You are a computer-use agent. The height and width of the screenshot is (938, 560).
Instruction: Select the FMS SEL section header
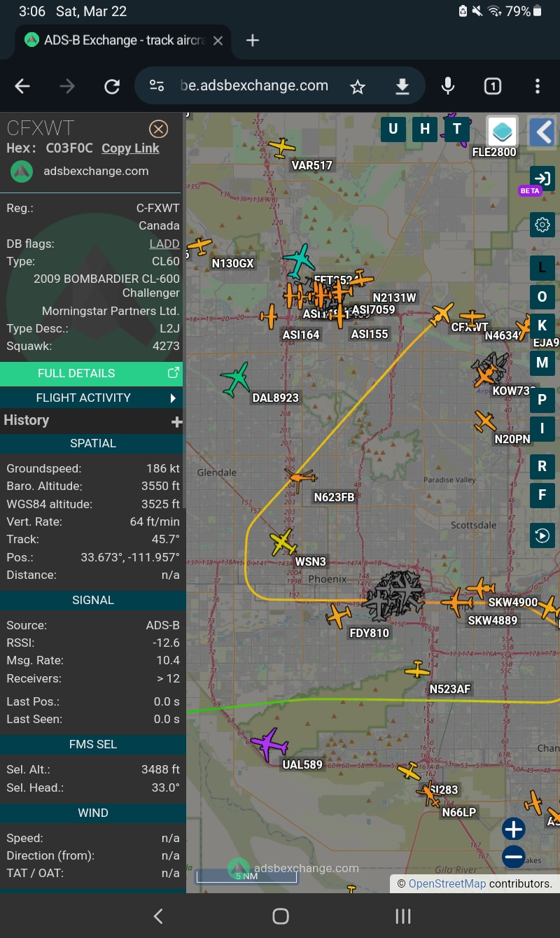coord(92,744)
